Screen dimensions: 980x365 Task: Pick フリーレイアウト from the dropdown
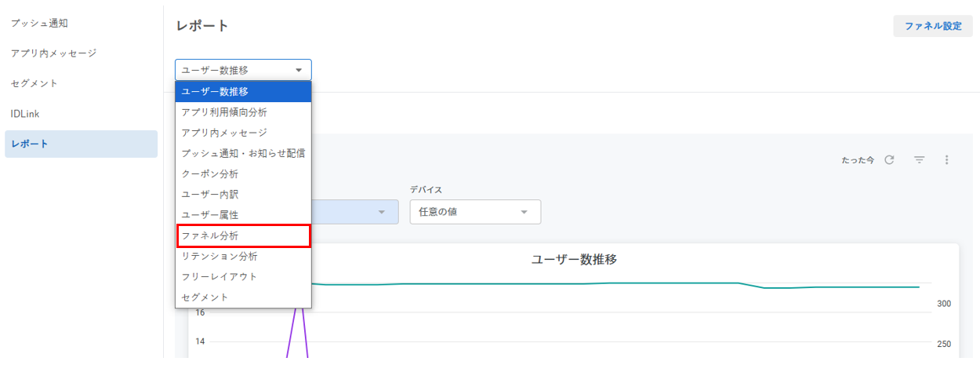[243, 276]
